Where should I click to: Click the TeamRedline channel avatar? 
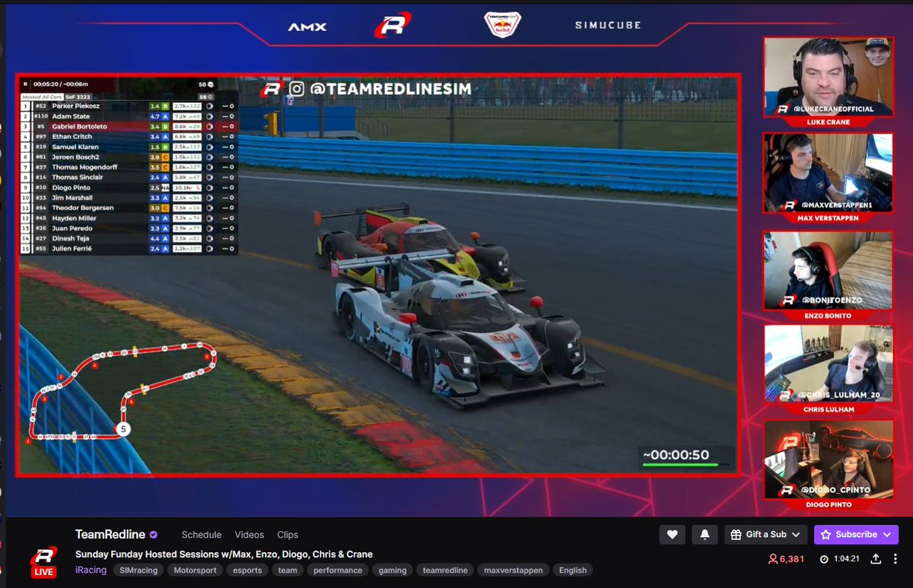(x=43, y=561)
